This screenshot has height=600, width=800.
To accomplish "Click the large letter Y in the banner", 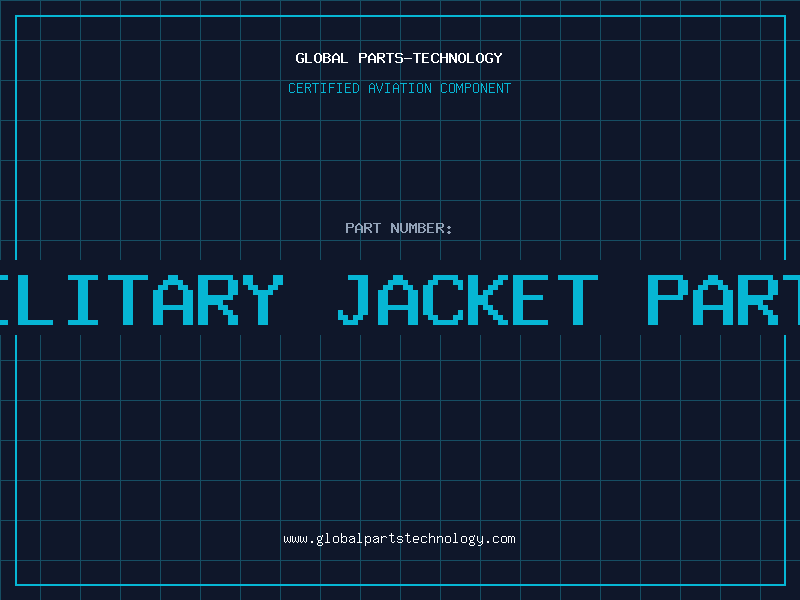I will tap(263, 299).
